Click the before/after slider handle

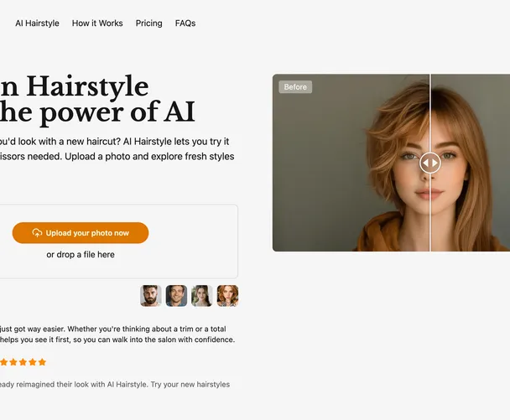(430, 163)
